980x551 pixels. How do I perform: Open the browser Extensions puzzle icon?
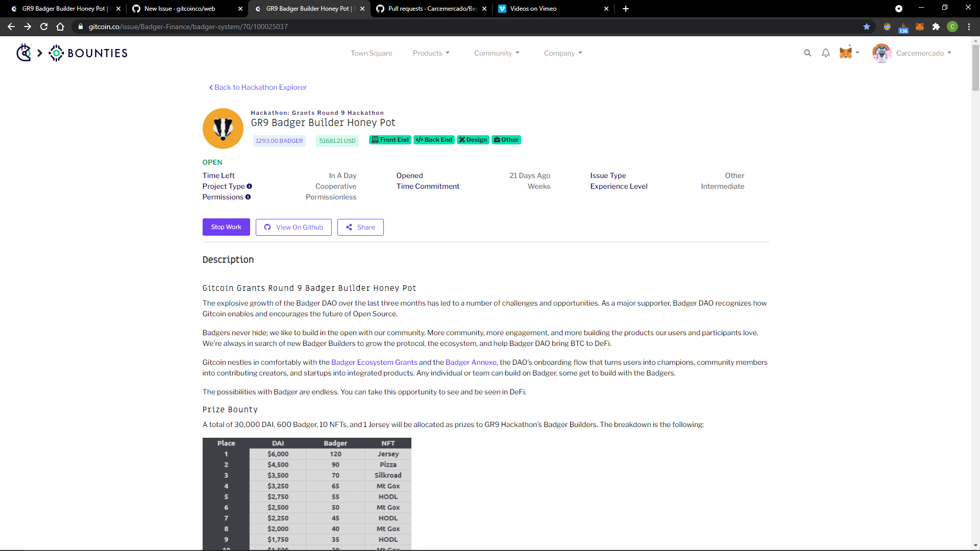(x=936, y=27)
